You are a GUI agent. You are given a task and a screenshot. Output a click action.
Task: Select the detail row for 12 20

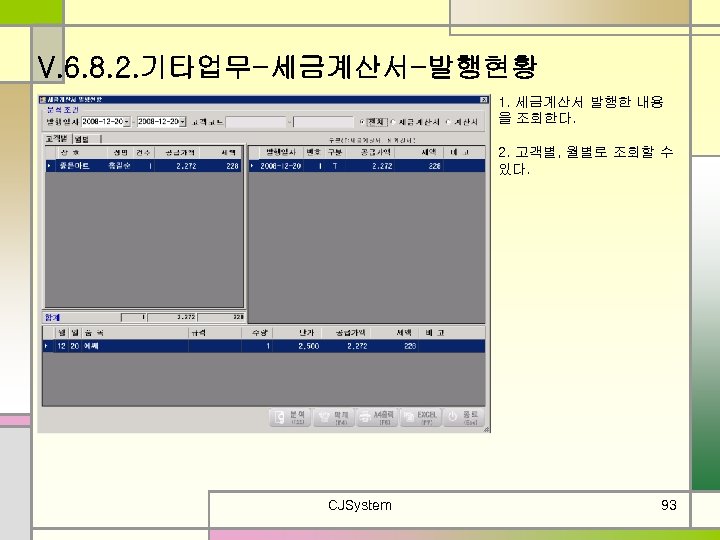pos(264,346)
